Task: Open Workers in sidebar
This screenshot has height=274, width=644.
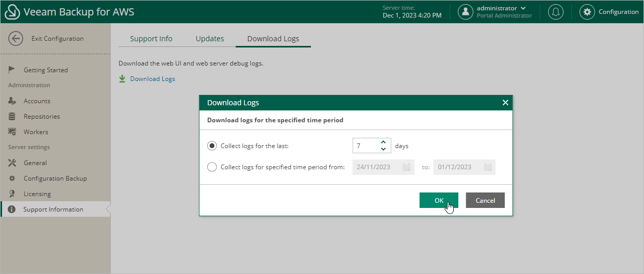Action: click(36, 132)
